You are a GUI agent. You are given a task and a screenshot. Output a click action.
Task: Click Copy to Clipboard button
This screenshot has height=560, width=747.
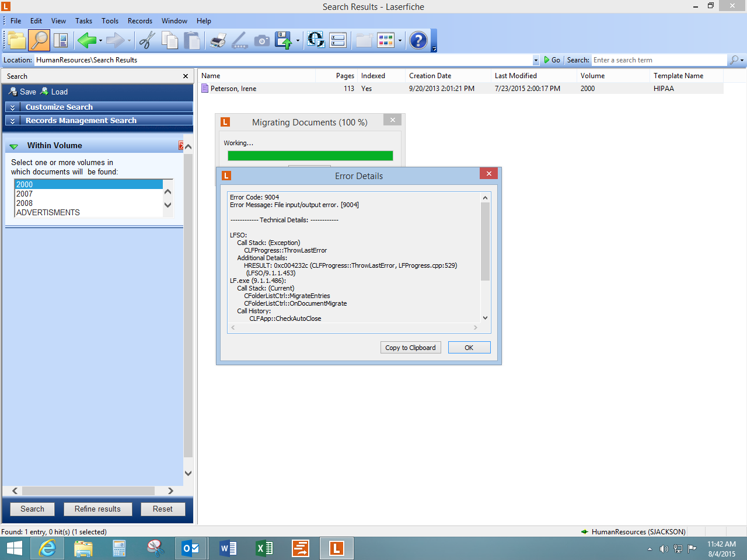(x=411, y=348)
